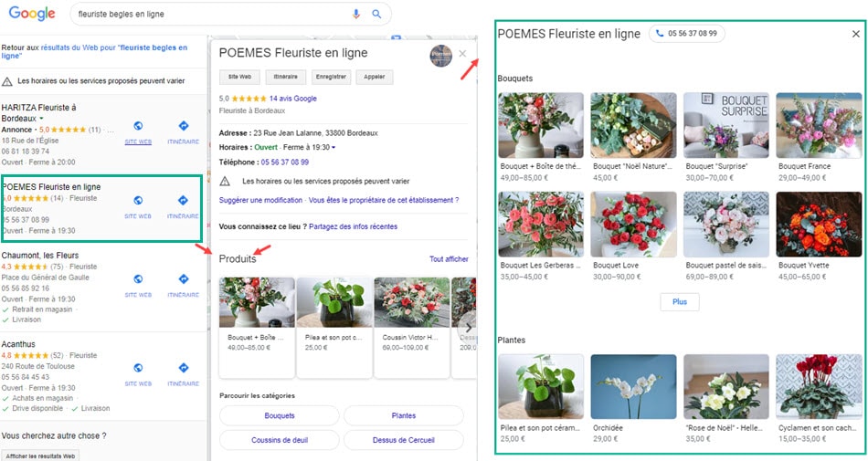Click the Itinéraire button in panel
The width and height of the screenshot is (868, 461).
click(x=286, y=77)
